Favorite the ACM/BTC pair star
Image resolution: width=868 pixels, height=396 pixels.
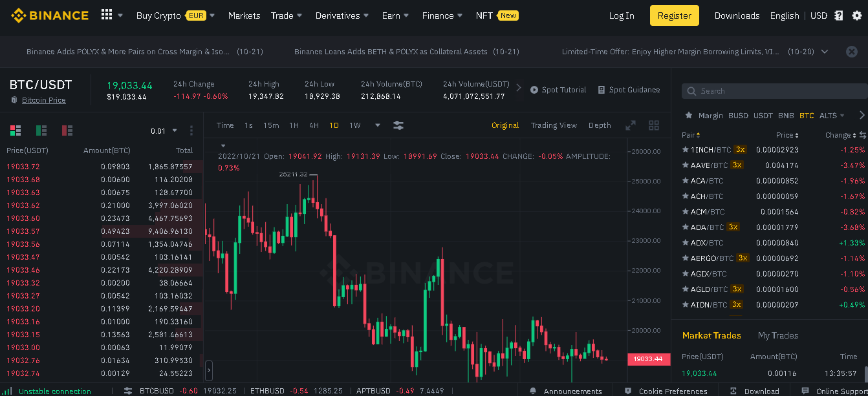pyautogui.click(x=686, y=211)
